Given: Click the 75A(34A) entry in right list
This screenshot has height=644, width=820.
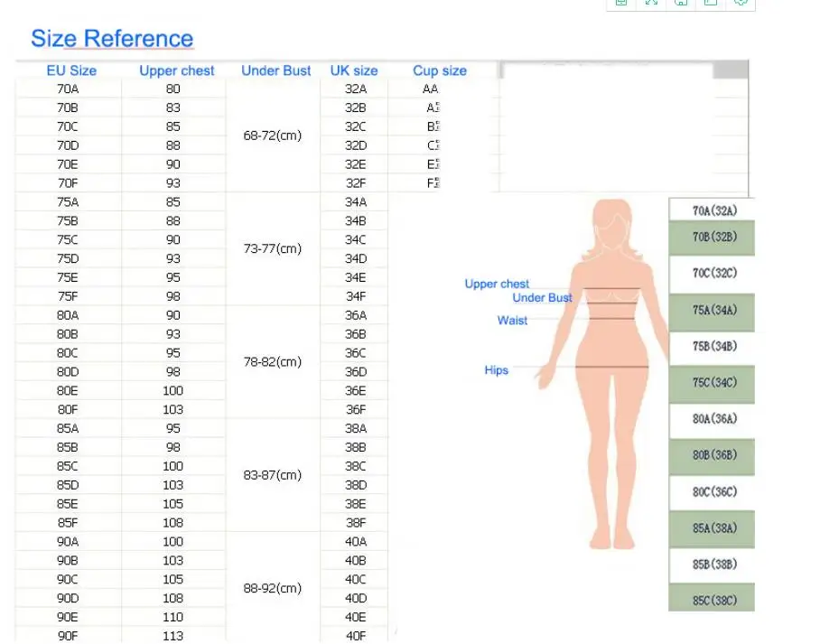Looking at the screenshot, I should point(713,313).
